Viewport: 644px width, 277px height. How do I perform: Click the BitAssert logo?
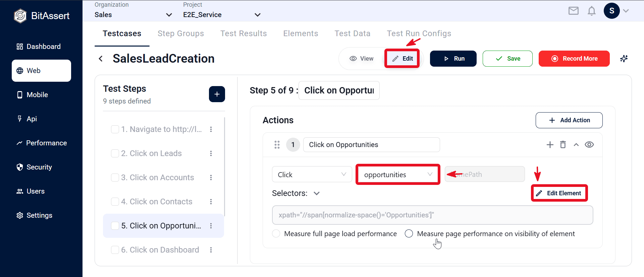tap(42, 16)
